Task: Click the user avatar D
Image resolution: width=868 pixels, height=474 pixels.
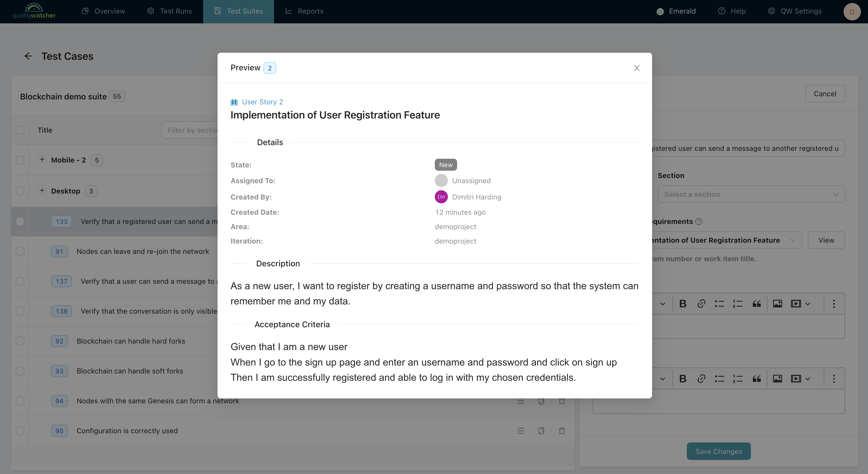Action: point(852,11)
